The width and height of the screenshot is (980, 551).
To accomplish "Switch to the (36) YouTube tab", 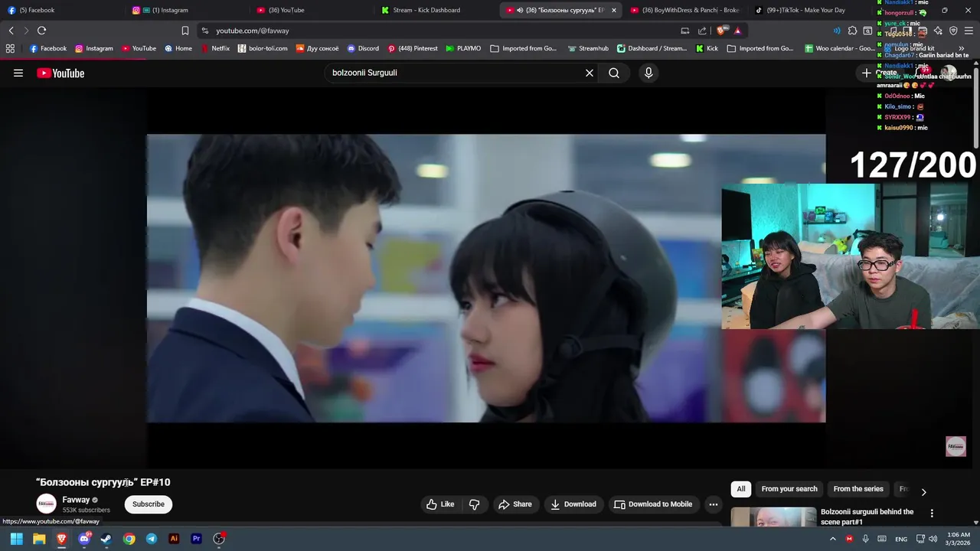I will tap(312, 10).
